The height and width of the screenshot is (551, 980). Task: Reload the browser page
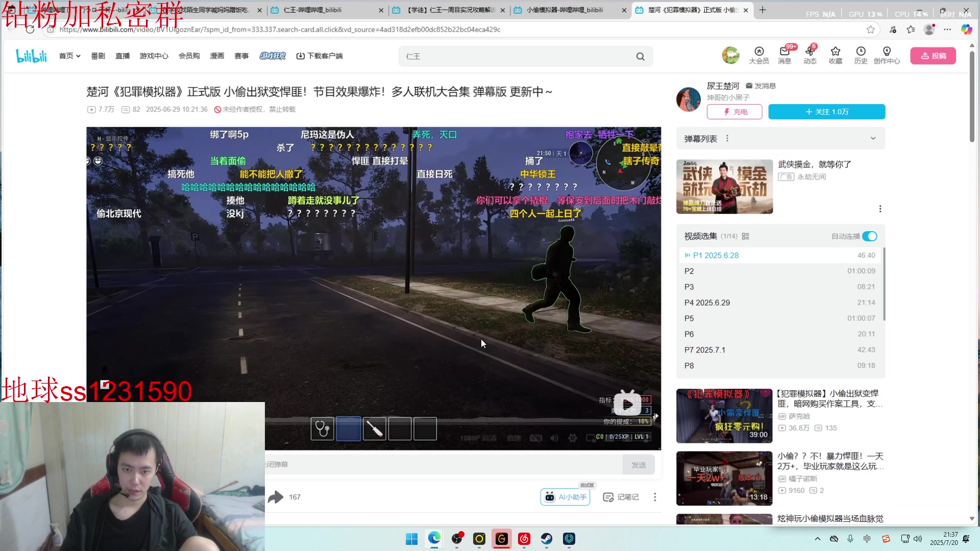coord(30,30)
